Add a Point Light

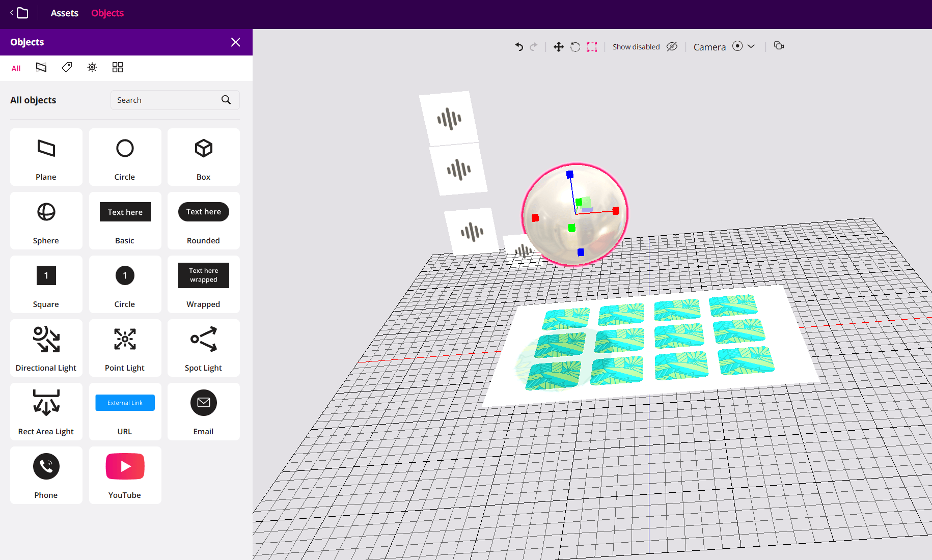[x=125, y=348]
